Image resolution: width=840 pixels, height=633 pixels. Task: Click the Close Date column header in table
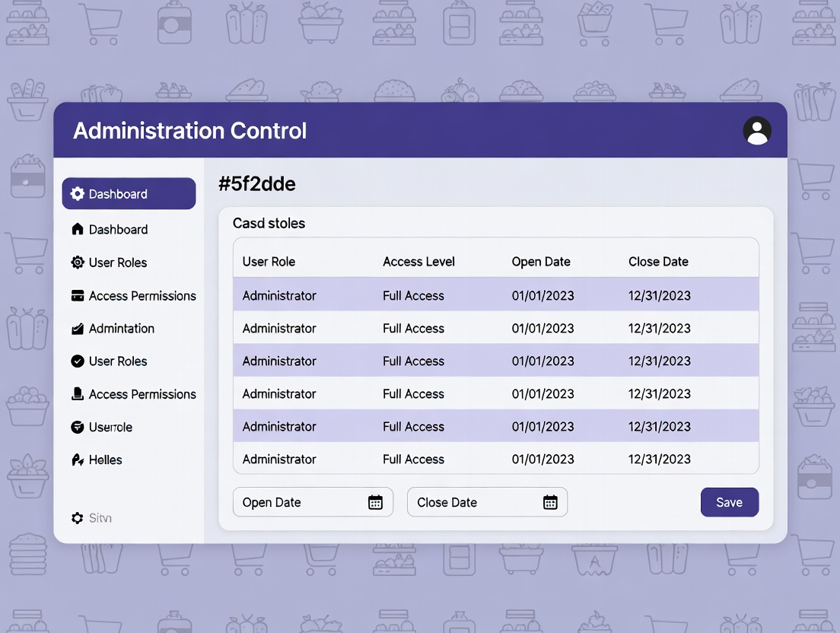tap(658, 262)
